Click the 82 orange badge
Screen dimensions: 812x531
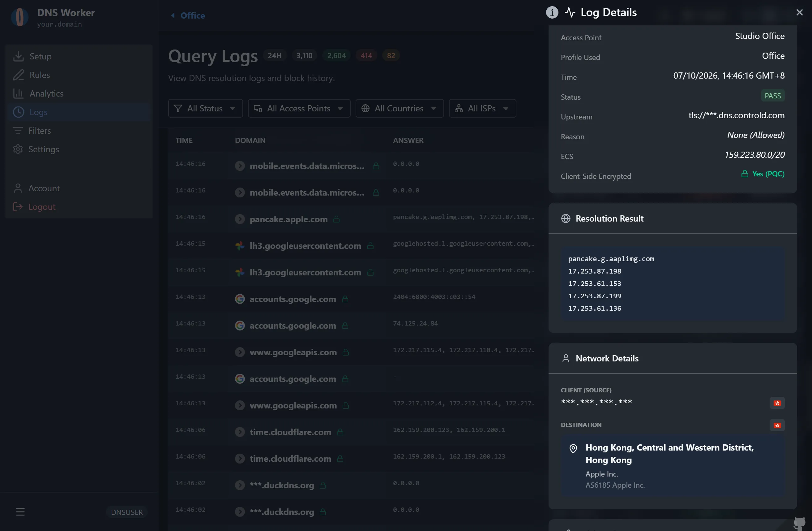point(391,56)
